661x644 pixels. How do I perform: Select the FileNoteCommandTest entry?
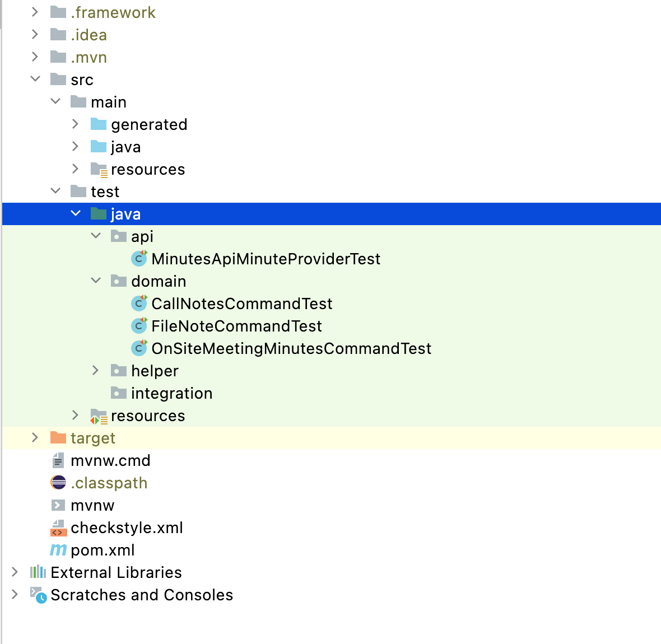coord(236,326)
